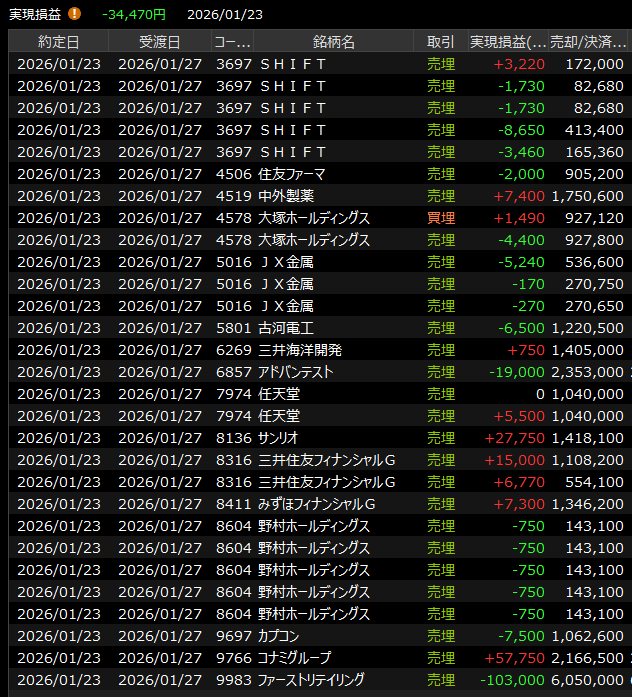Click the 買埋 cell for 大塚ホールディングス
The image size is (632, 697).
click(440, 218)
